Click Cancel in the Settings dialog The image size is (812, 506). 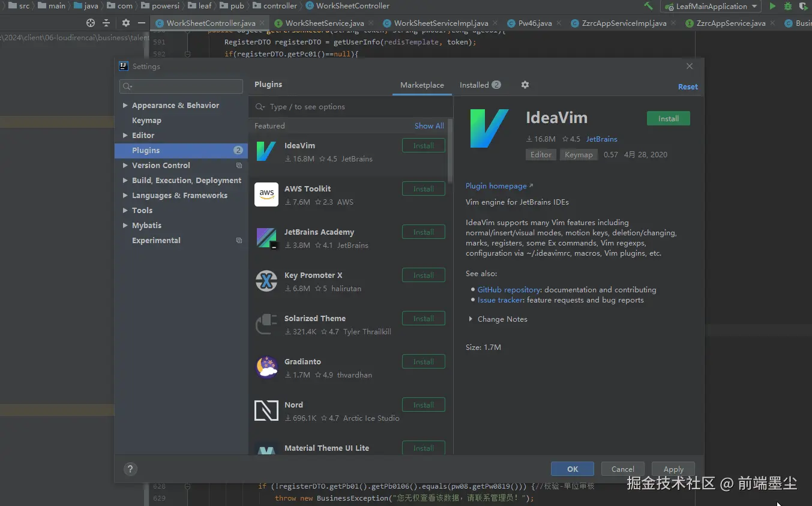623,469
